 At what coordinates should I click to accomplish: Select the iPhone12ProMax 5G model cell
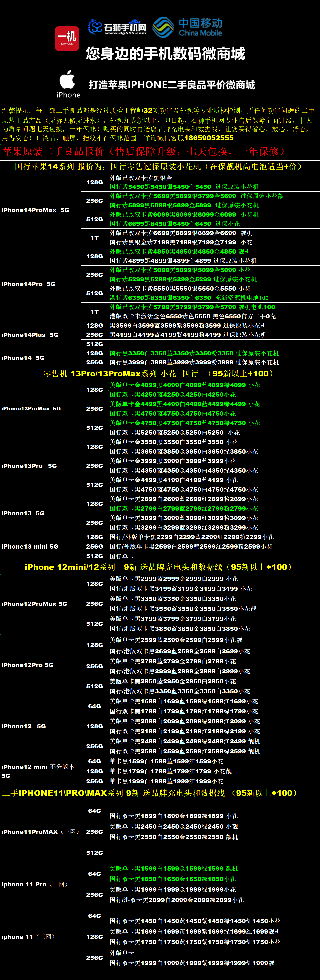click(x=34, y=604)
